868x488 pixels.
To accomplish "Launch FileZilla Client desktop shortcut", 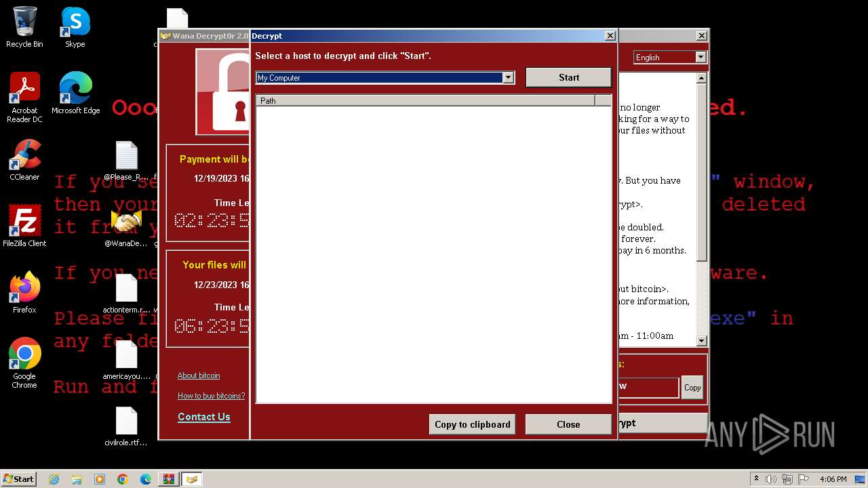I will [x=24, y=226].
